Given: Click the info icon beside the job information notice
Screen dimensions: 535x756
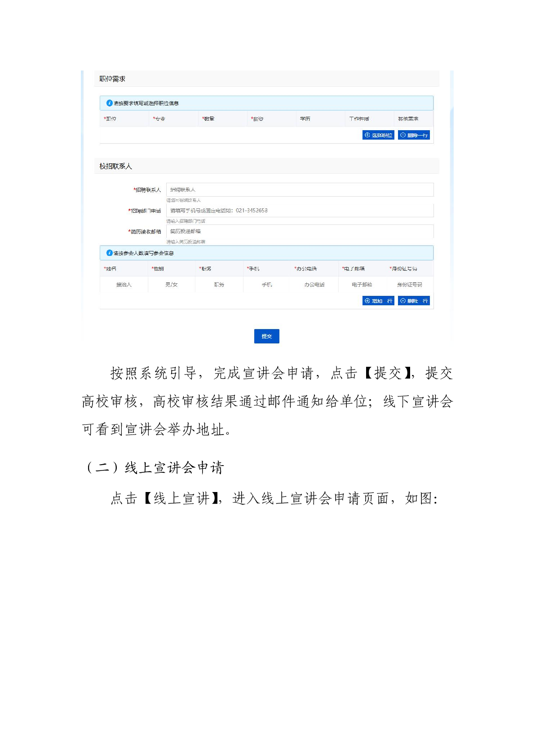Looking at the screenshot, I should (x=109, y=103).
